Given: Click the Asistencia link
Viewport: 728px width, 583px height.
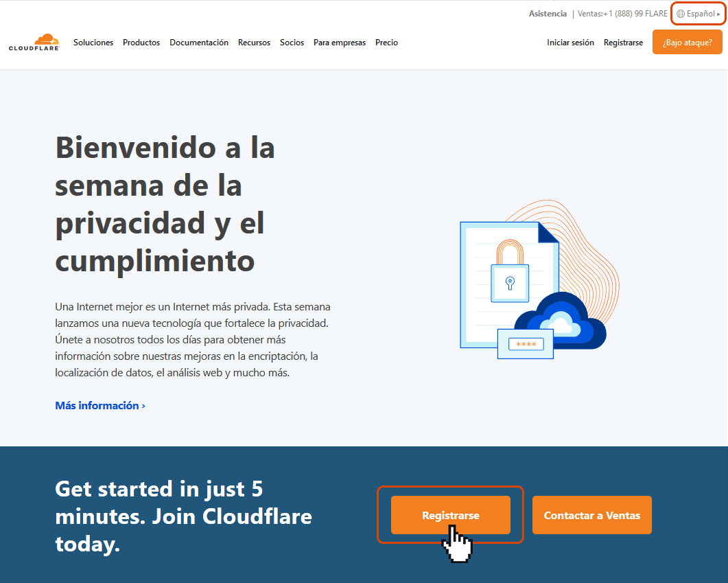Looking at the screenshot, I should point(548,14).
